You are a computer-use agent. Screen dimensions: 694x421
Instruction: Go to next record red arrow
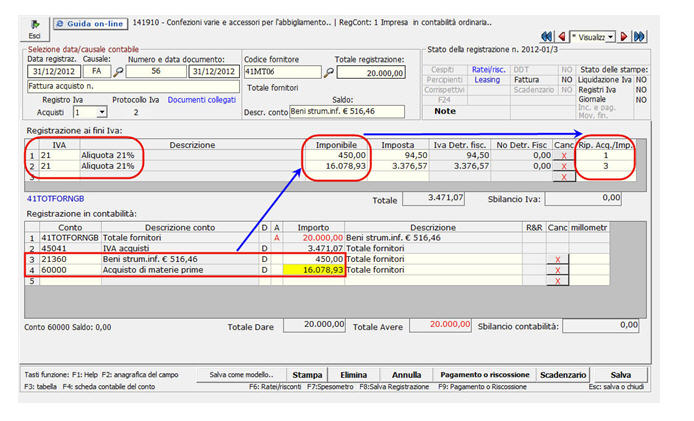[x=624, y=36]
